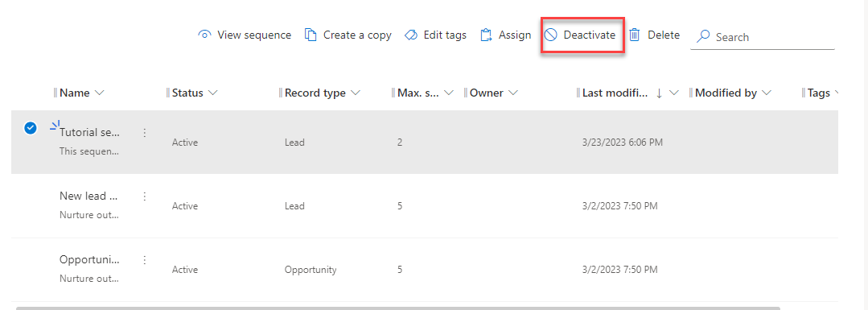
Task: Expand the Record type column dropdown
Action: point(356,93)
